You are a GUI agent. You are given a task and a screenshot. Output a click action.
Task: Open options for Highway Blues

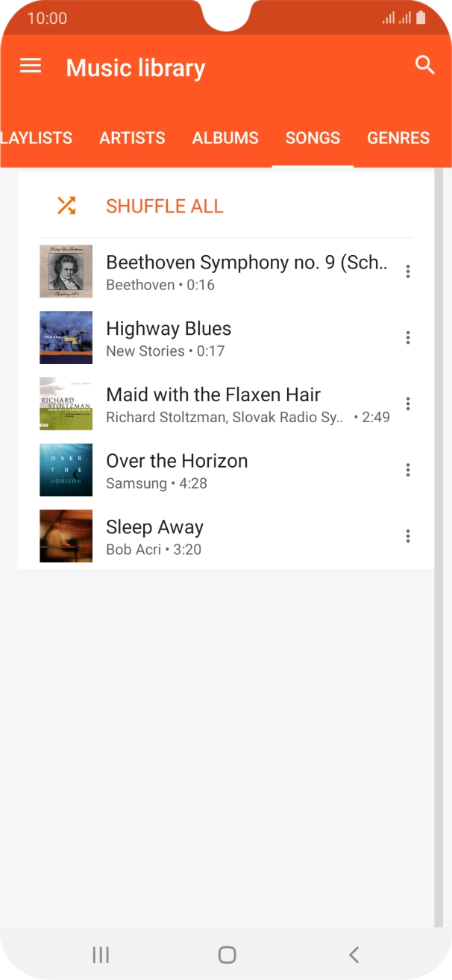(x=408, y=338)
